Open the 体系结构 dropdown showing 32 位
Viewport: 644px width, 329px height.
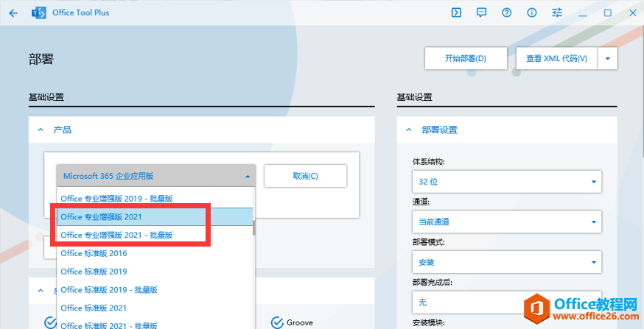[507, 182]
